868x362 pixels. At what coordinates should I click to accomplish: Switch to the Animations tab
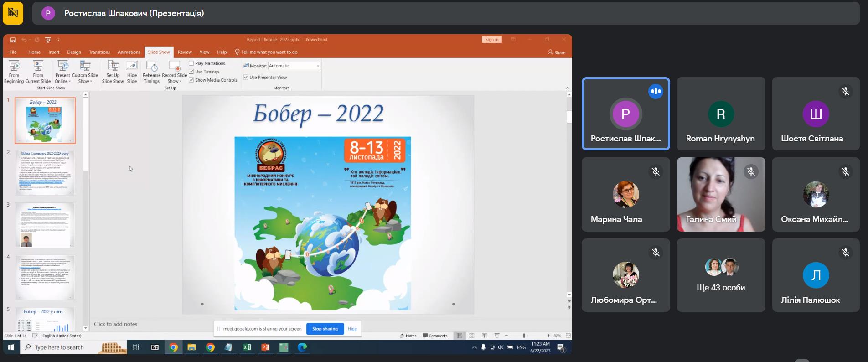(x=129, y=52)
